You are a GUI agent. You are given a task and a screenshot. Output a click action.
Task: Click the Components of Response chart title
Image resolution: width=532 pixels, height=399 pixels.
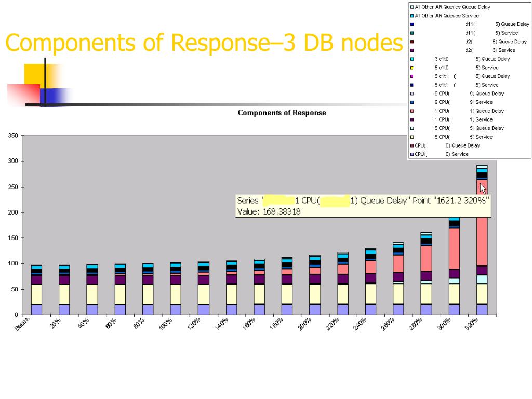282,113
